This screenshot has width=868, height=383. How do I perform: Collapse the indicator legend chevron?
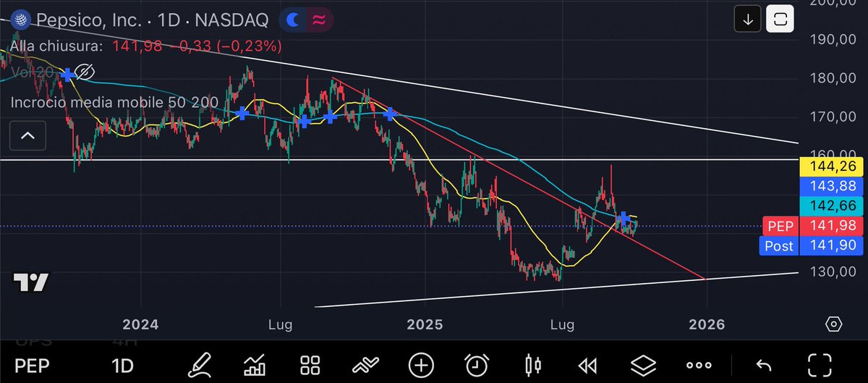tap(27, 135)
